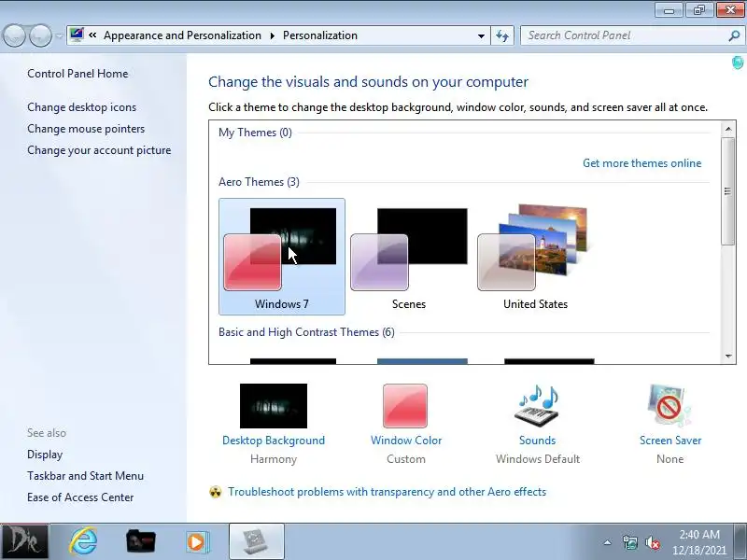Go to Control Panel Home

78,74
